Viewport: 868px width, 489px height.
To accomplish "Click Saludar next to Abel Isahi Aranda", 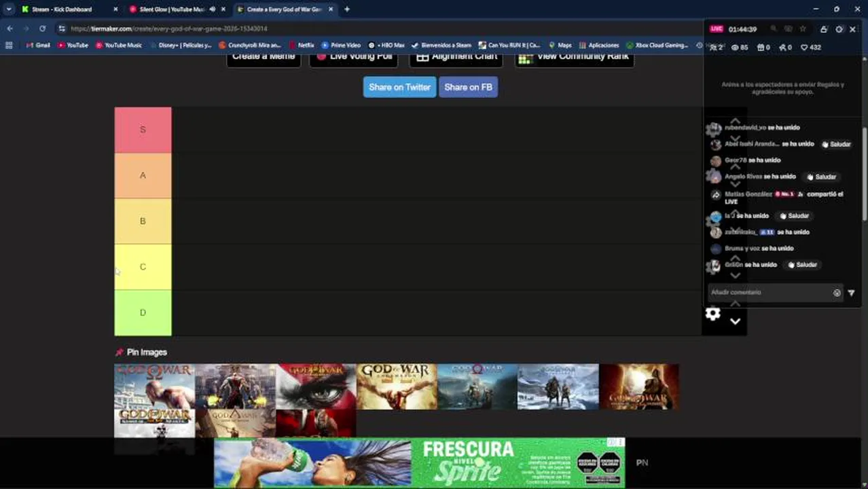I will [836, 144].
